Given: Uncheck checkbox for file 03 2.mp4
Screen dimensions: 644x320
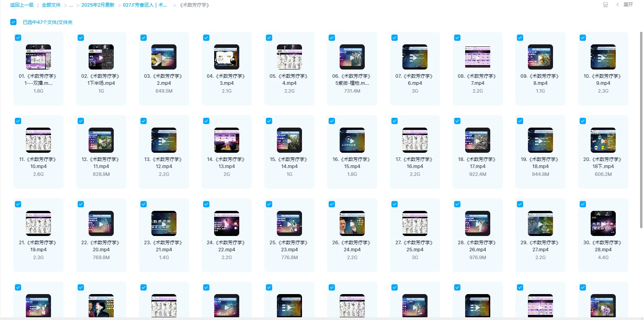Looking at the screenshot, I should (x=144, y=38).
